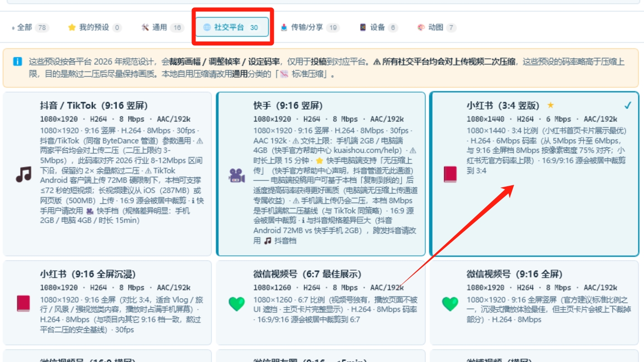Click green heart icon of 微信视频号 9:16 preset

[450, 304]
